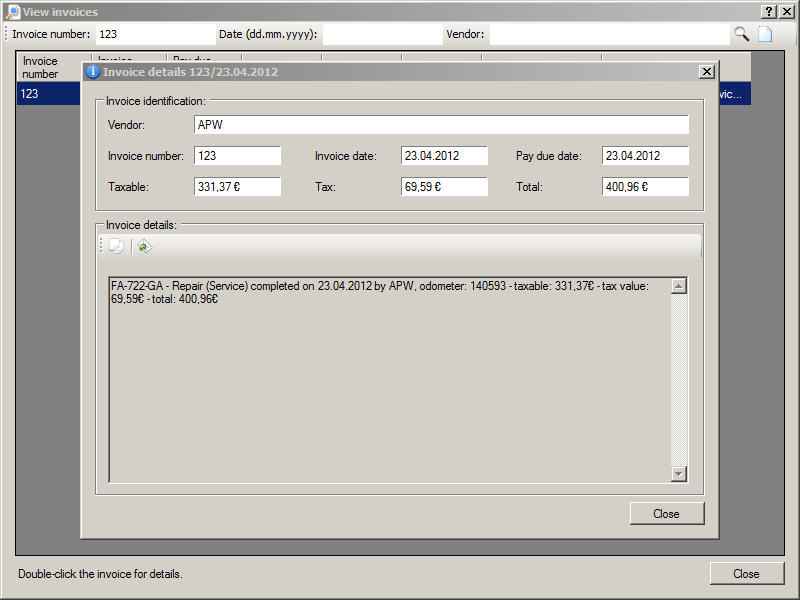Click the blue info icon in dialog title
This screenshot has width=800, height=600.
[x=93, y=72]
